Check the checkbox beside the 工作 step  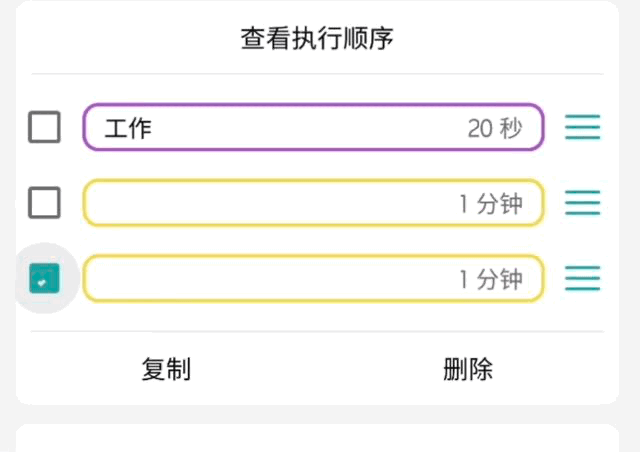coord(44,128)
